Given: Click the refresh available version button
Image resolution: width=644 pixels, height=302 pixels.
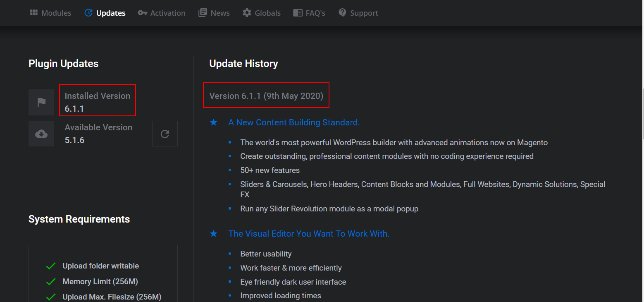Looking at the screenshot, I should tap(165, 134).
